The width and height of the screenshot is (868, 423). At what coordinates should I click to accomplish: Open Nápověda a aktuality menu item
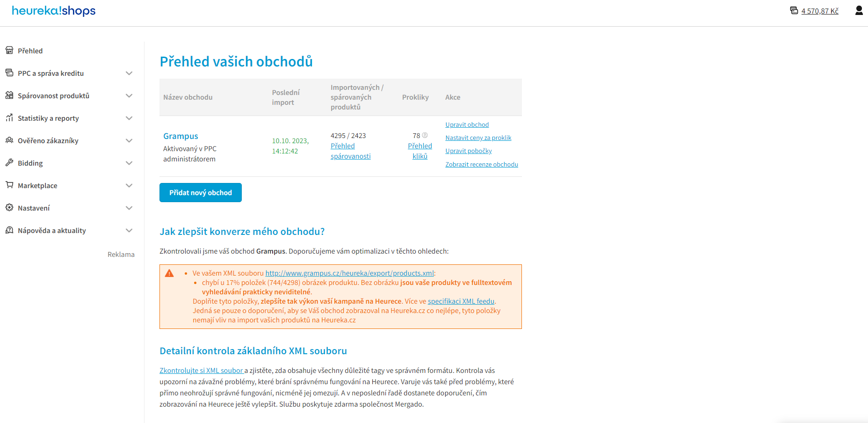pos(52,230)
